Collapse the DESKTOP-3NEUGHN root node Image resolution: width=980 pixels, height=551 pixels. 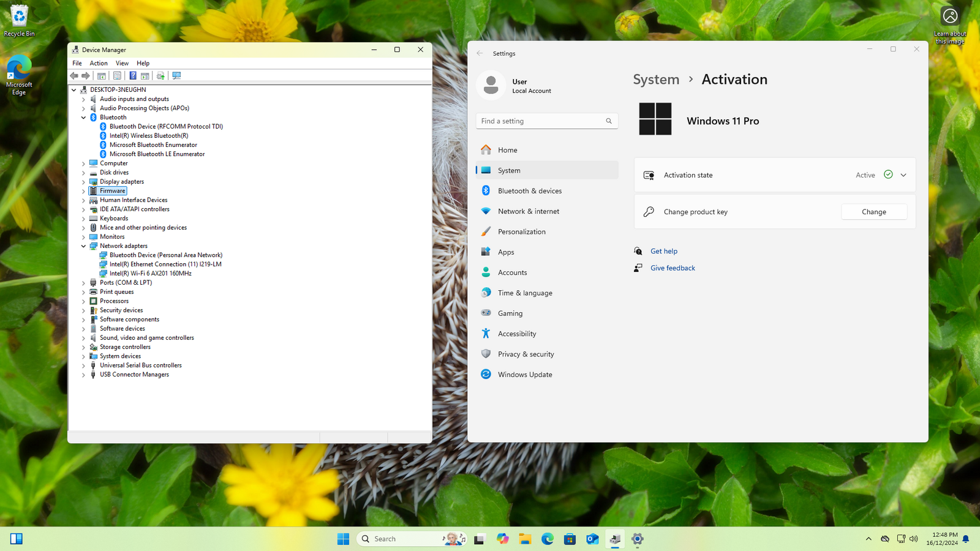coord(74,90)
